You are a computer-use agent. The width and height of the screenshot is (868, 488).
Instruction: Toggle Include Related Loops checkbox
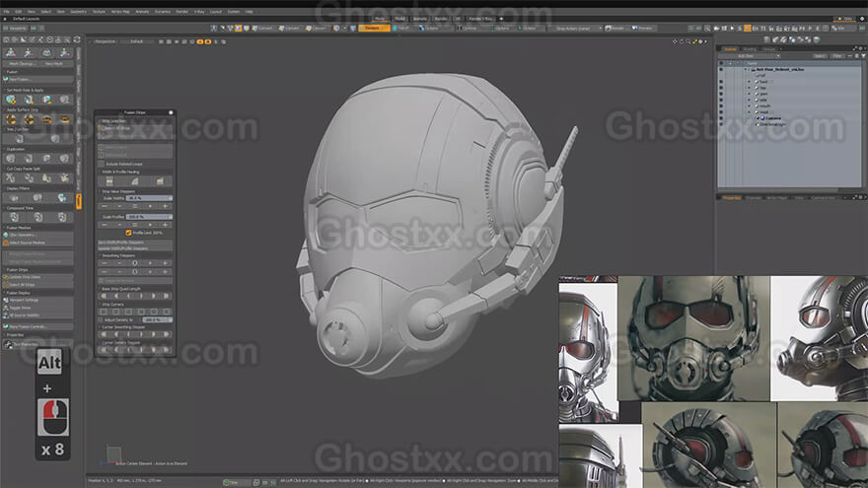point(102,164)
